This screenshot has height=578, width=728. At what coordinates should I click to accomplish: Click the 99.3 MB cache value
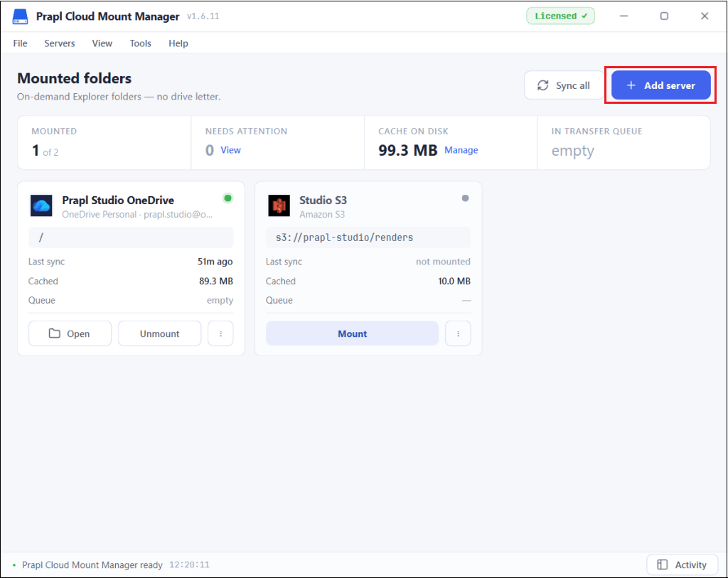407,151
